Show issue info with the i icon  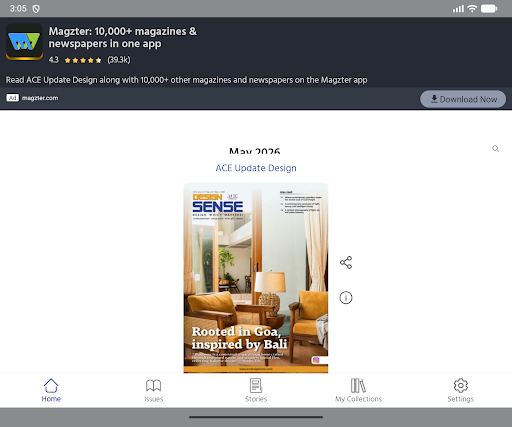[x=346, y=298]
